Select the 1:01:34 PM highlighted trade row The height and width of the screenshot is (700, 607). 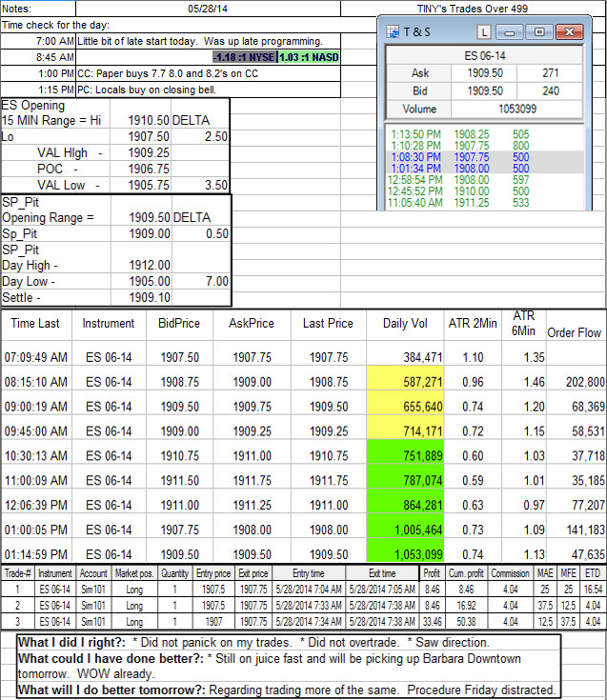tap(485, 169)
